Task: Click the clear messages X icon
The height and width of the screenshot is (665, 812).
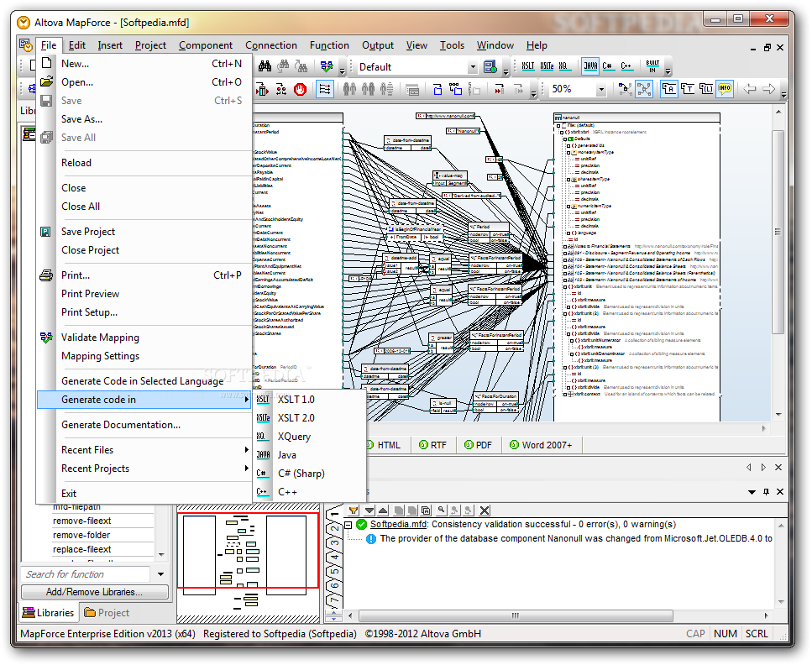Action: tap(485, 511)
